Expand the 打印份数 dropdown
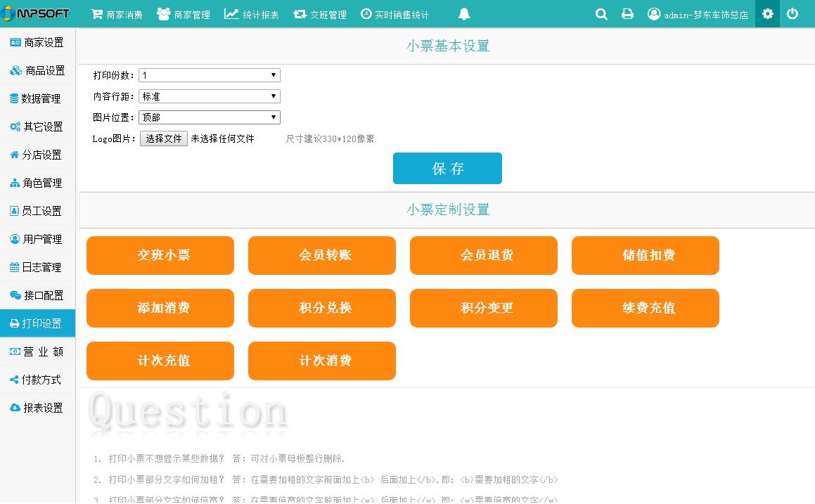Image resolution: width=815 pixels, height=504 pixels. click(209, 75)
